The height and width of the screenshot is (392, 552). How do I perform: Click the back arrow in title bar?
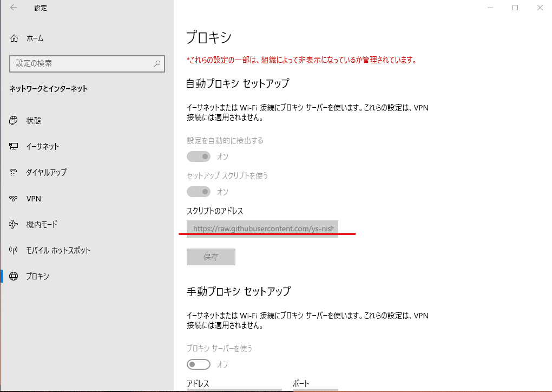point(14,8)
